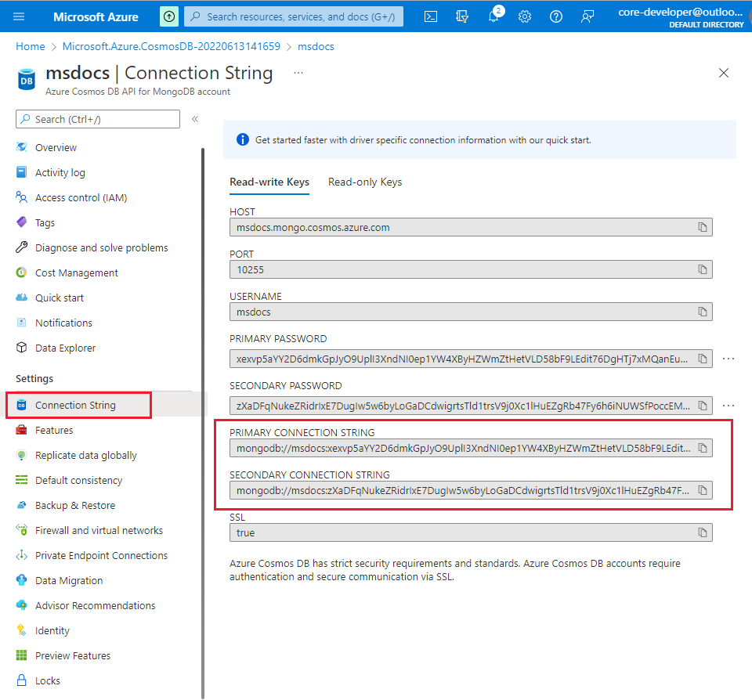The image size is (752, 700).
Task: Copy the PRIMARY CONNECTION STRING
Action: tap(703, 448)
